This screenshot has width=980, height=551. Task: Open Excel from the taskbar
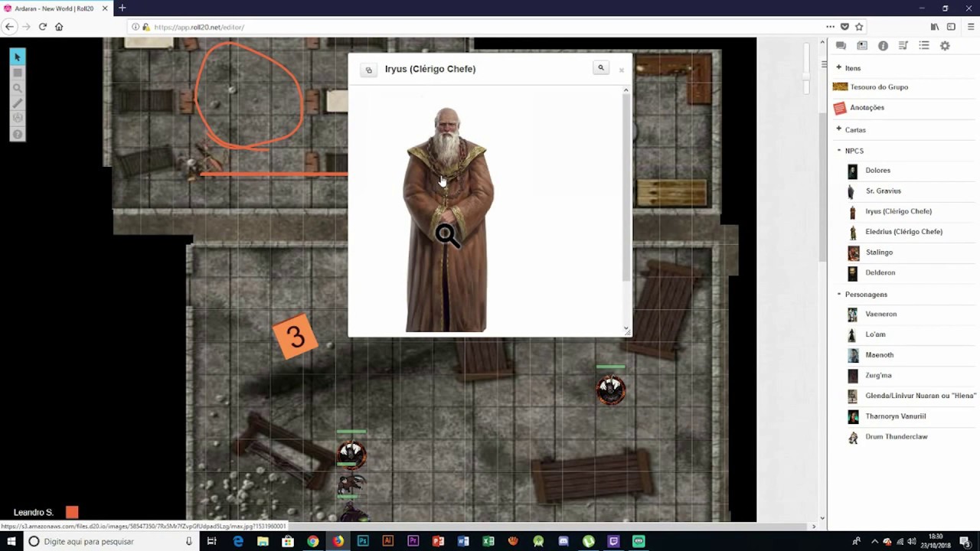click(x=488, y=542)
